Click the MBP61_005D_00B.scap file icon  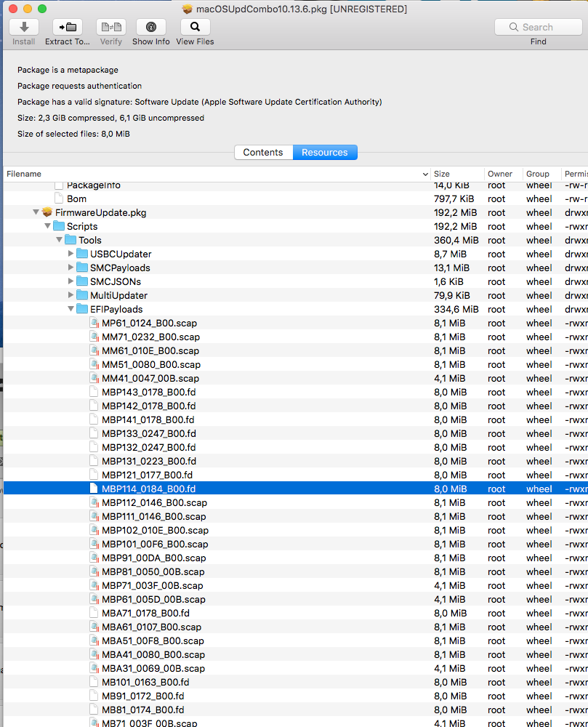[94, 599]
